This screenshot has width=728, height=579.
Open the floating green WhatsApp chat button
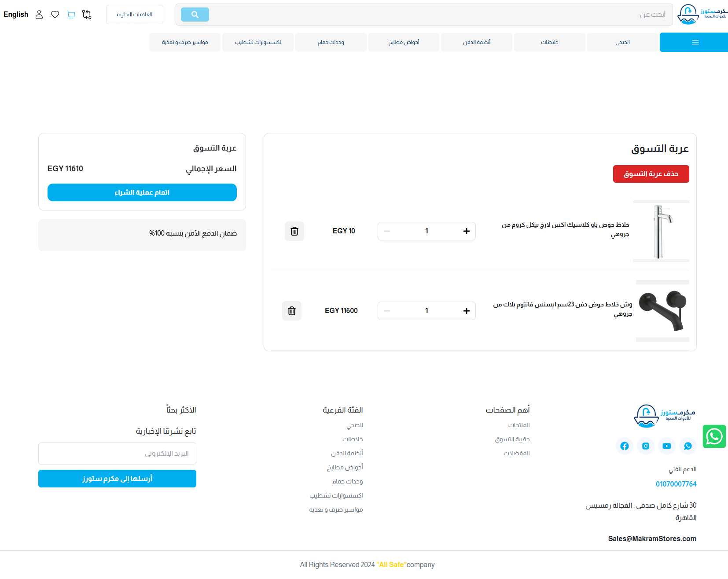click(x=714, y=436)
